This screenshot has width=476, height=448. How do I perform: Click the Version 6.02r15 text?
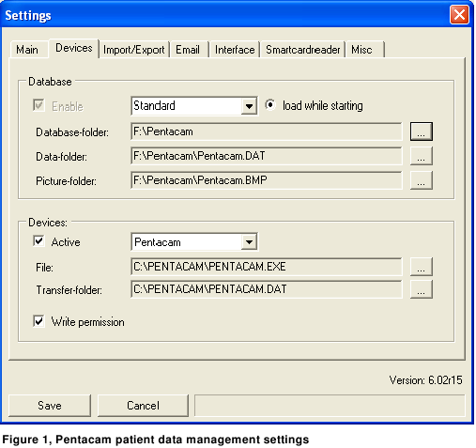[425, 380]
